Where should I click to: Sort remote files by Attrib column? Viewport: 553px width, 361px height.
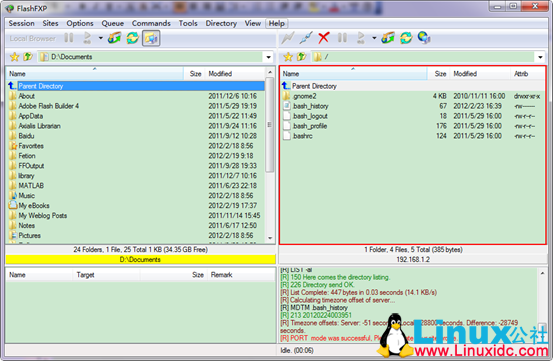point(527,74)
